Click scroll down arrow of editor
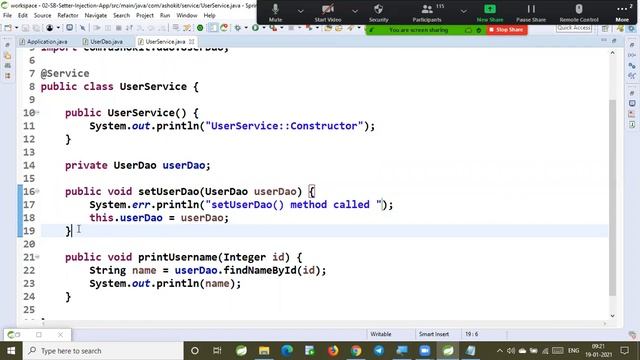 coord(612,316)
